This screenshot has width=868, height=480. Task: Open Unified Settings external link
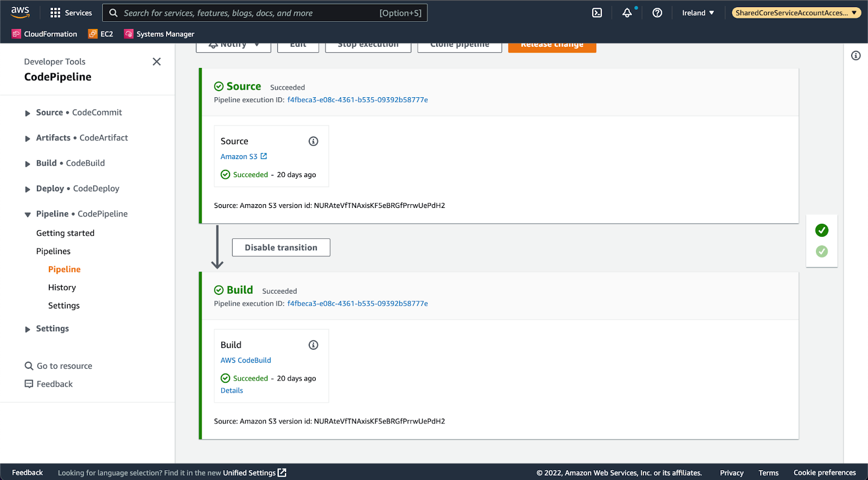coord(254,473)
